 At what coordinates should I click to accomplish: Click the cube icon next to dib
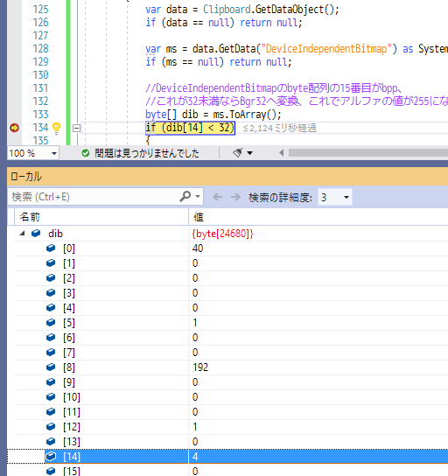36,233
